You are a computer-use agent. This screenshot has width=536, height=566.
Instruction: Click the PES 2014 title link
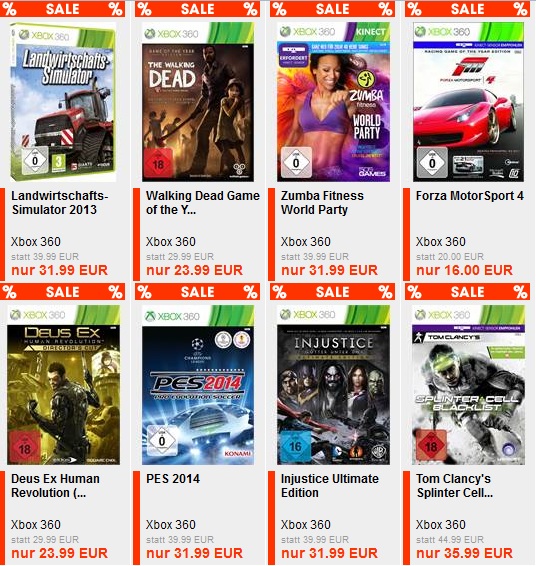pos(173,479)
